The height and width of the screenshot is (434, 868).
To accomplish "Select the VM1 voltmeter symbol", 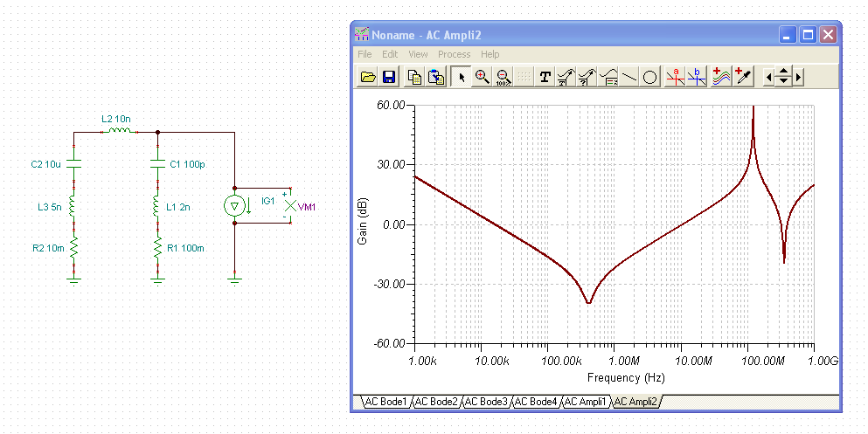I will (290, 206).
